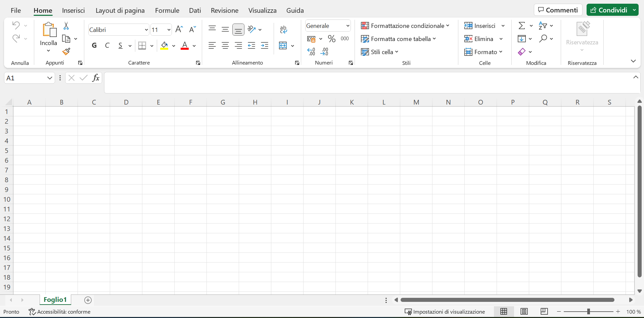Toggle bottom vertical alignment
The width and height of the screenshot is (644, 318).
coord(238,30)
